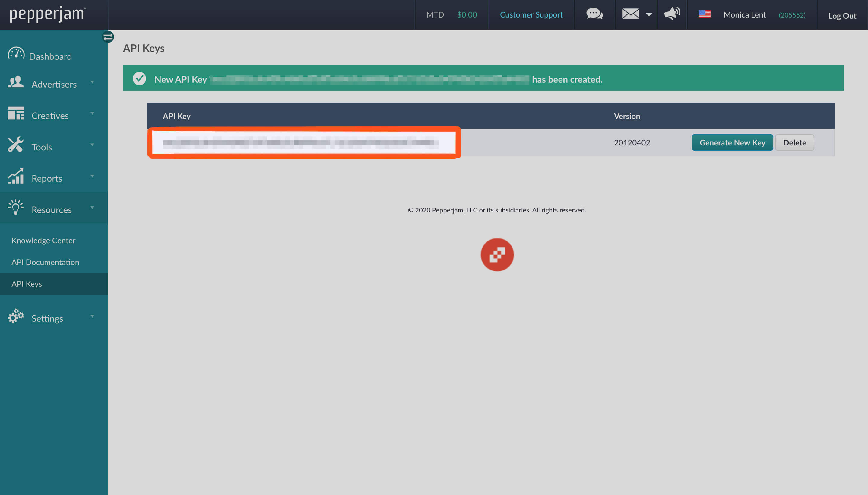This screenshot has height=495, width=868.
Task: Click the Tools wrench icon
Action: 16,145
